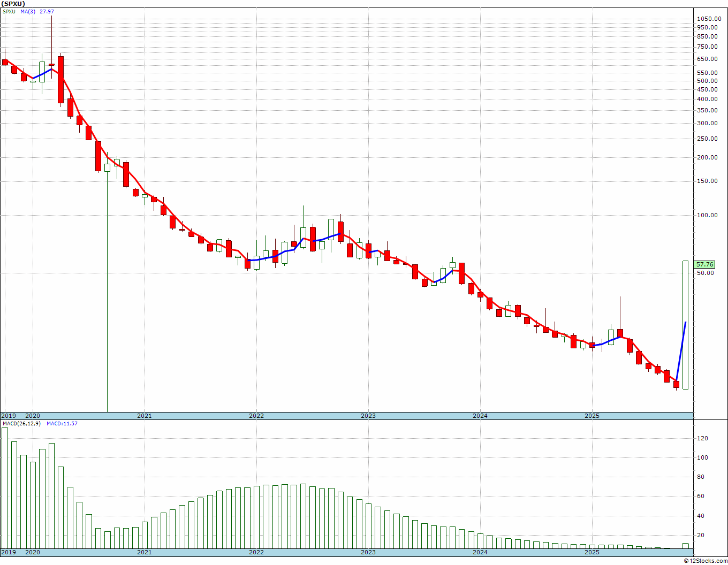728x565 pixels.
Task: Select the 100.00 price axis label
Action: [707, 215]
